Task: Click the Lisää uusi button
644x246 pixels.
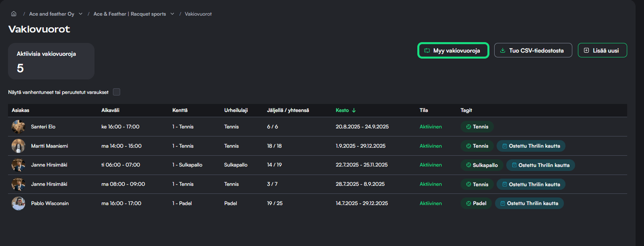Action: click(602, 51)
